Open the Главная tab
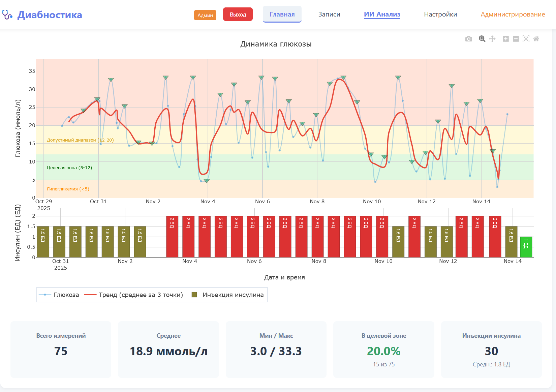Viewport: 556px width, 392px height. tap(282, 14)
